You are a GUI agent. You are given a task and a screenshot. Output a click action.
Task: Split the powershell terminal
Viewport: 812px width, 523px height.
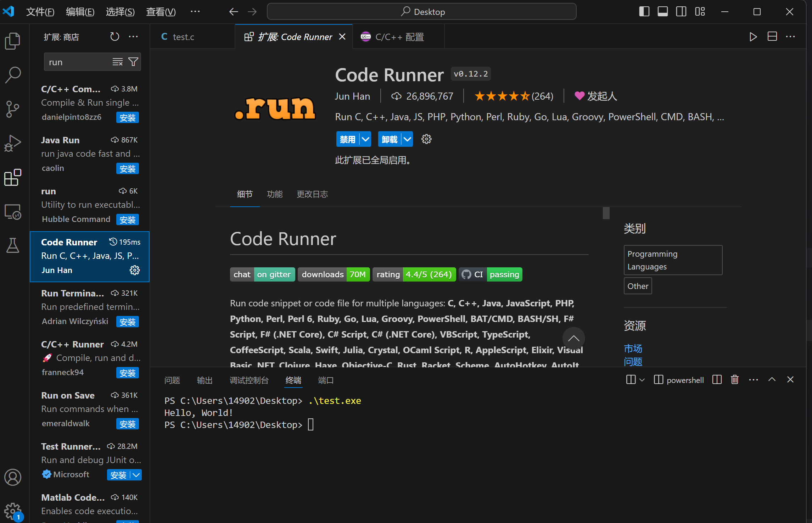click(717, 379)
